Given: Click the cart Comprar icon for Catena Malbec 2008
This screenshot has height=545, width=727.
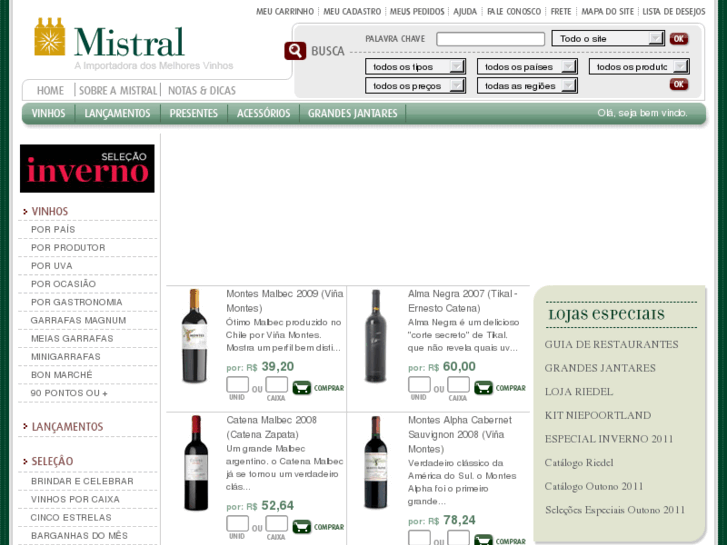Looking at the screenshot, I should click(302, 527).
